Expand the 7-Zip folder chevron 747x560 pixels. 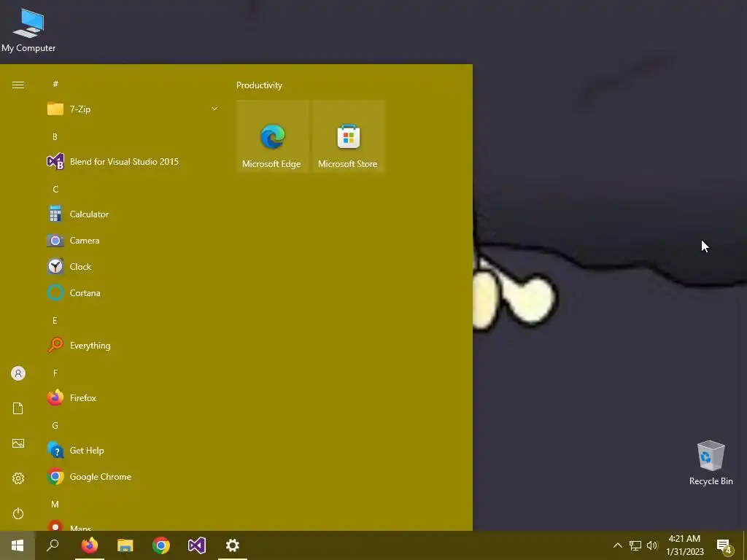point(214,109)
